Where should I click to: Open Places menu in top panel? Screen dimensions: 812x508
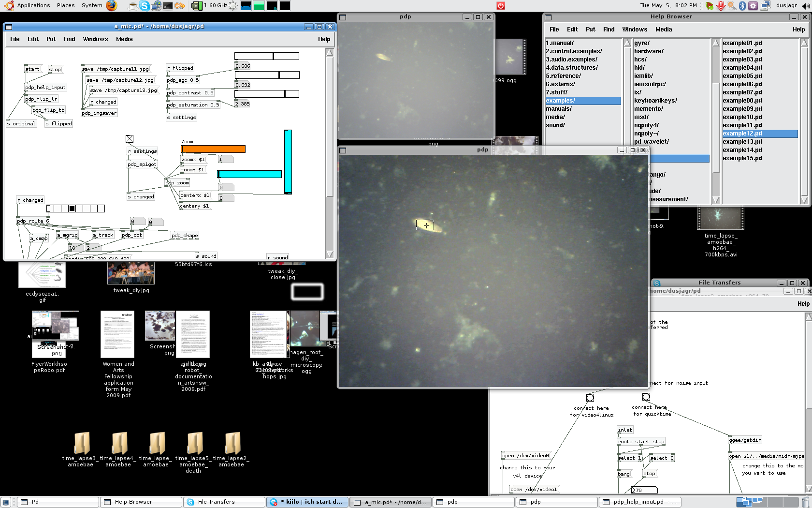pos(66,6)
